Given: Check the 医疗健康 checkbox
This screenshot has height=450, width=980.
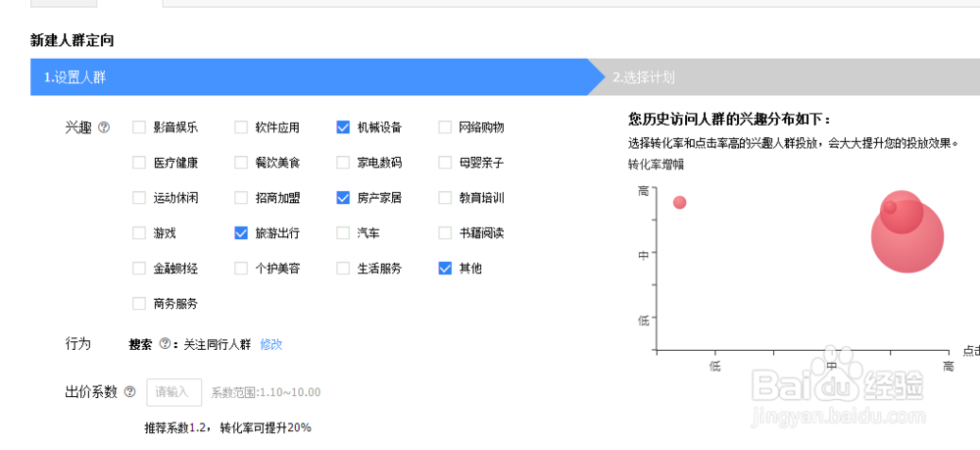Looking at the screenshot, I should [139, 163].
